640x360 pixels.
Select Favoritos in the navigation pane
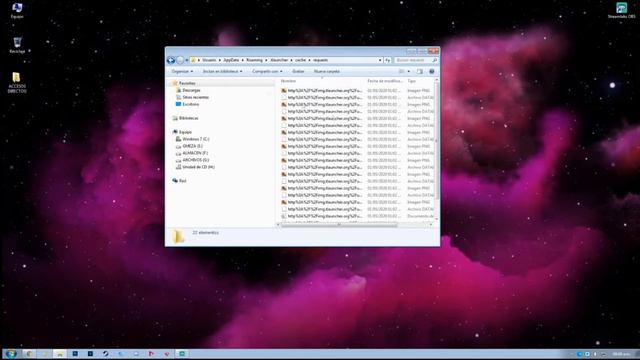(x=187, y=83)
